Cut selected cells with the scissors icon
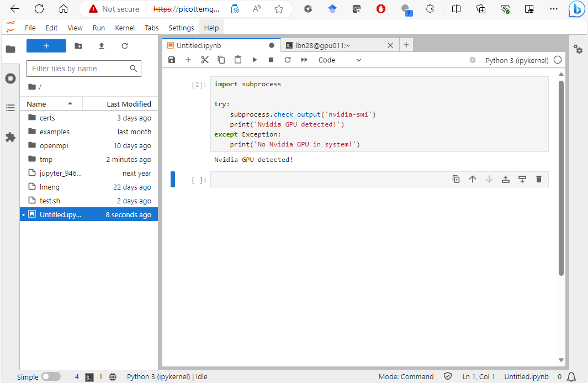588x383 pixels. pos(205,60)
